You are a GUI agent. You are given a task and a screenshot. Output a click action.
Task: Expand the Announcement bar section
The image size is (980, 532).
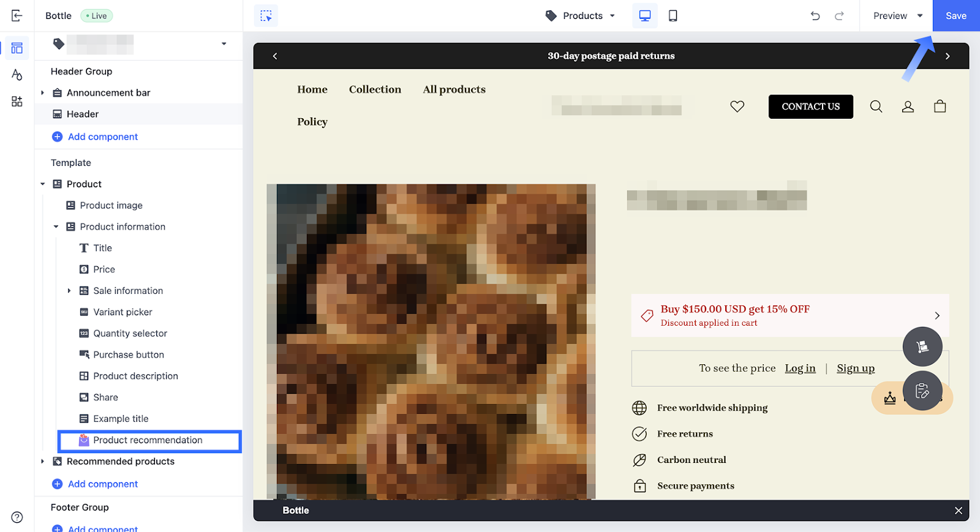42,93
